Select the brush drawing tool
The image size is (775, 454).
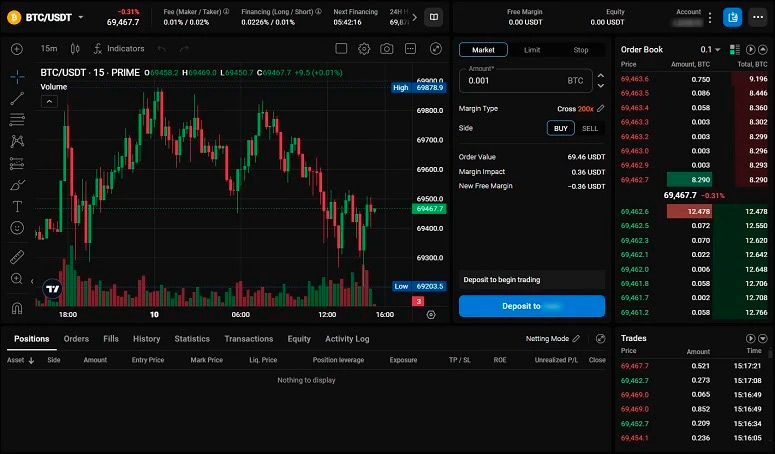click(17, 184)
